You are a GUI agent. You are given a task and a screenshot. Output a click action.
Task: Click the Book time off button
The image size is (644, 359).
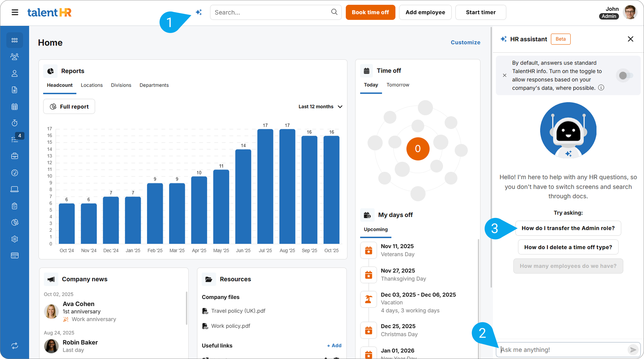click(x=370, y=12)
